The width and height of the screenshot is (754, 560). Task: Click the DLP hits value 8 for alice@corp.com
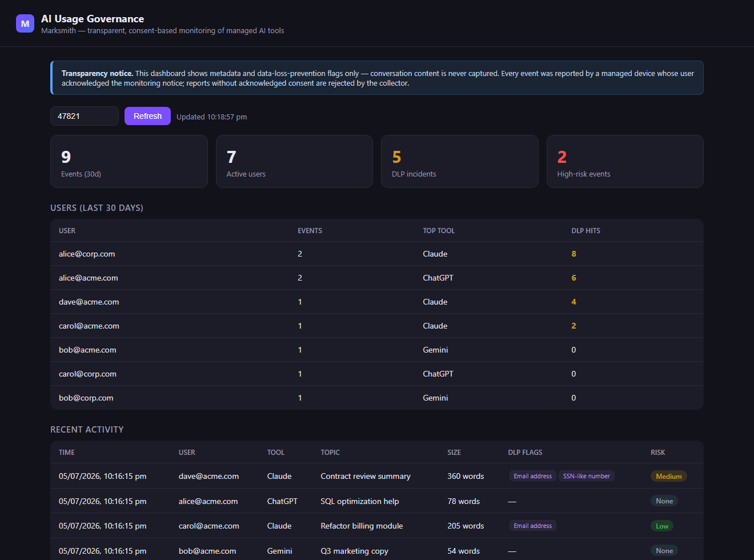pyautogui.click(x=573, y=254)
